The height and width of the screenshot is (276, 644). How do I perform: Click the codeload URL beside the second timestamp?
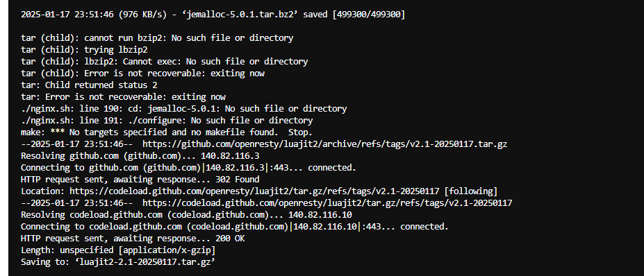(x=327, y=203)
